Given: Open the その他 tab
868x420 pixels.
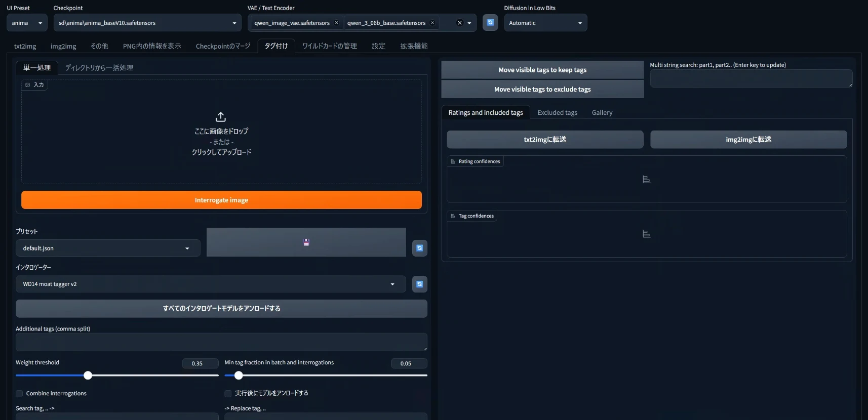Looking at the screenshot, I should click(99, 46).
